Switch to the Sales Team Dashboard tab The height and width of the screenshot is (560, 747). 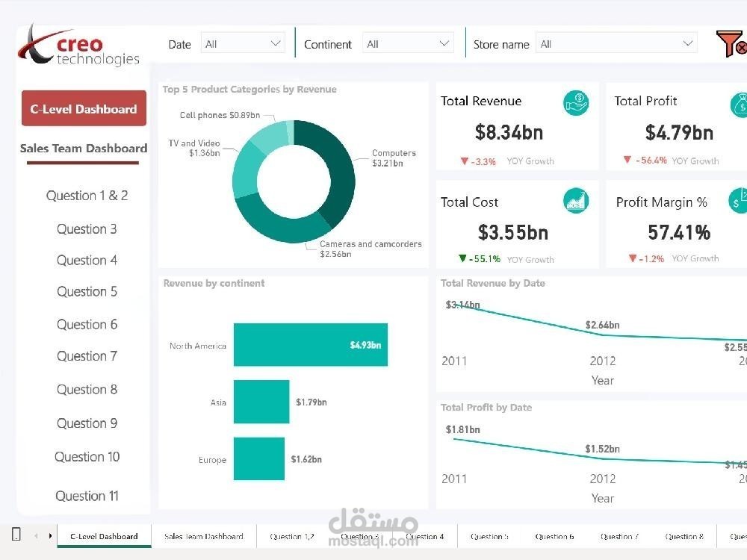click(83, 148)
